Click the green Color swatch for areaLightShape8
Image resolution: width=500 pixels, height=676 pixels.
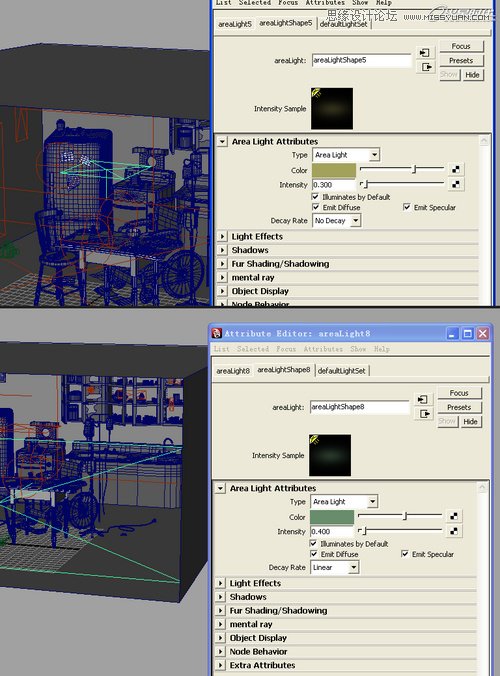(332, 517)
